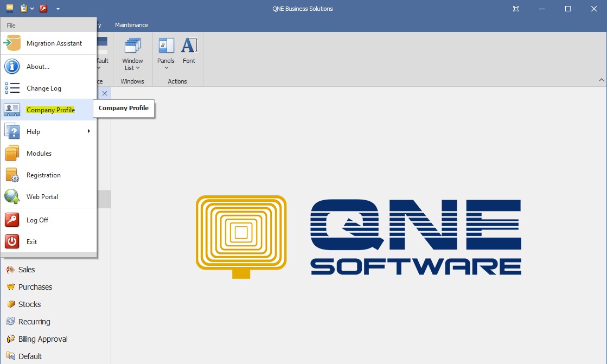The height and width of the screenshot is (364, 607).
Task: Open the Window List dropdown arrow
Action: coord(138,68)
